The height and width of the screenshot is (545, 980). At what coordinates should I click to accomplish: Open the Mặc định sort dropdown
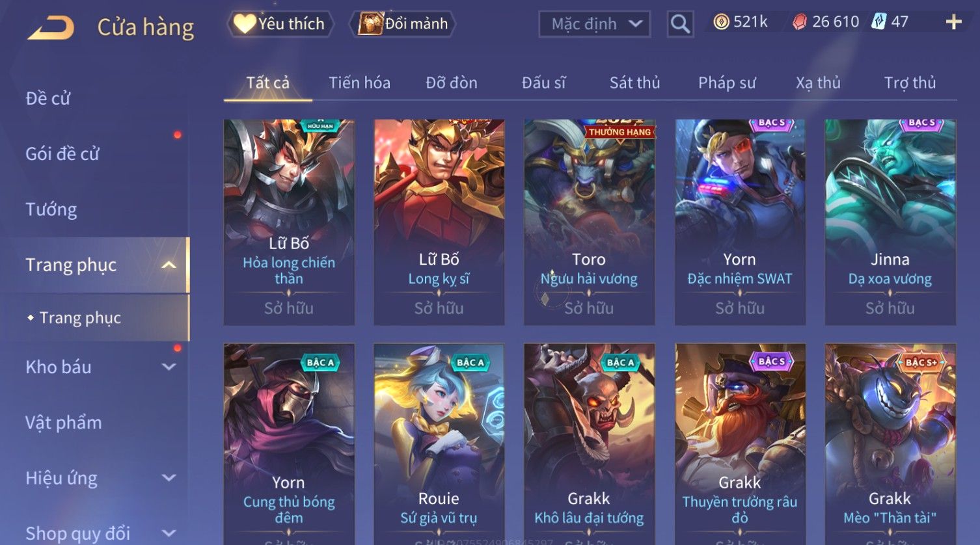595,24
